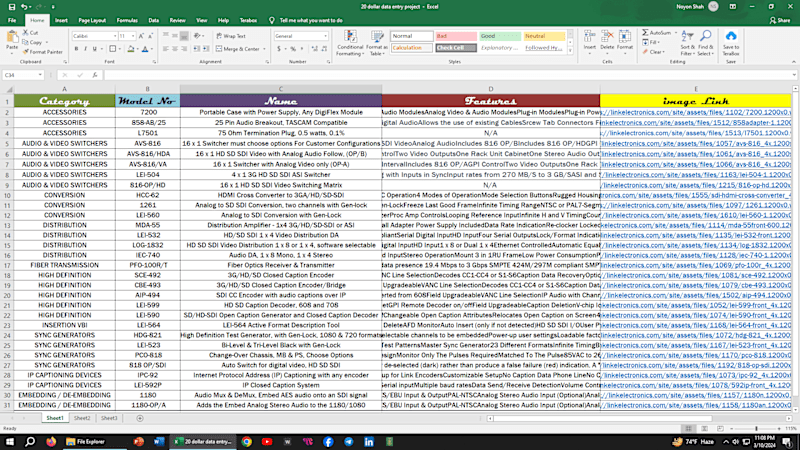The image size is (800, 450).
Task: Open the Borders dropdown arrow
Action: (x=119, y=49)
